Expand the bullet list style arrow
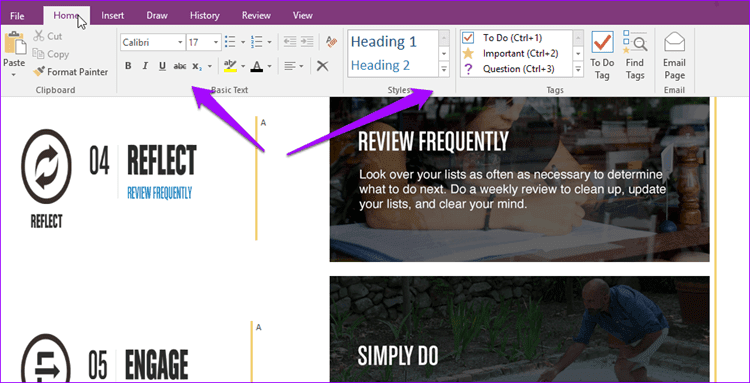The image size is (750, 383). tap(243, 42)
